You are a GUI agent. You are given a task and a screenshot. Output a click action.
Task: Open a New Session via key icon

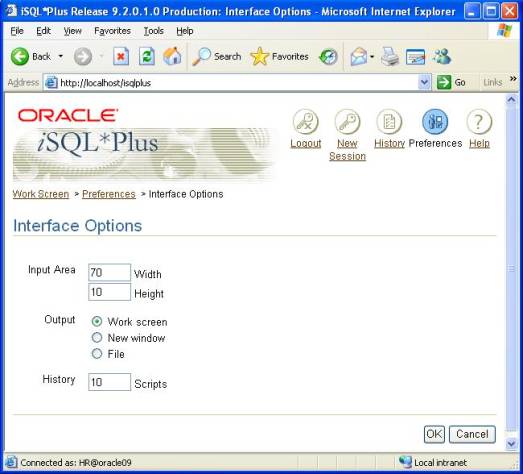(347, 122)
